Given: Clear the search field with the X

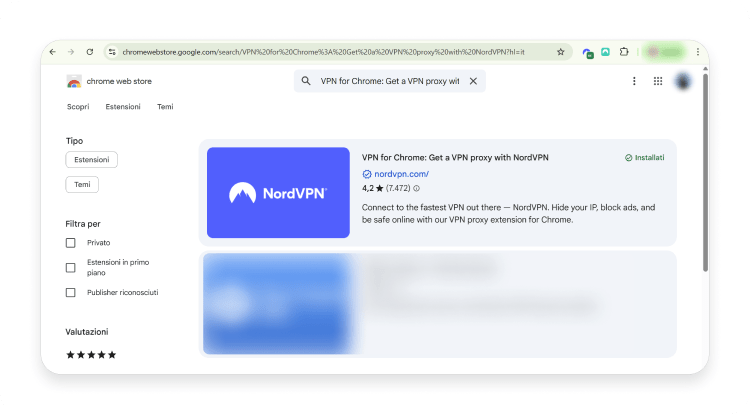Looking at the screenshot, I should [473, 81].
